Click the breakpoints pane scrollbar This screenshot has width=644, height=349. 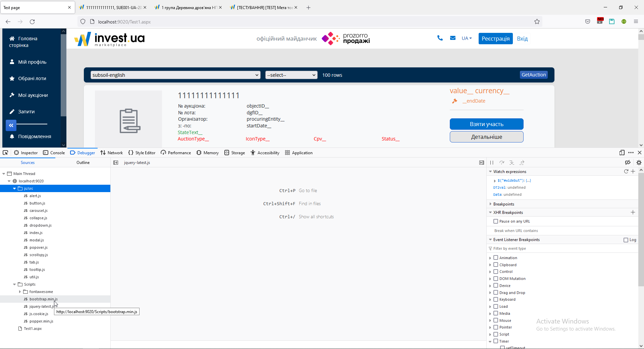click(641, 229)
